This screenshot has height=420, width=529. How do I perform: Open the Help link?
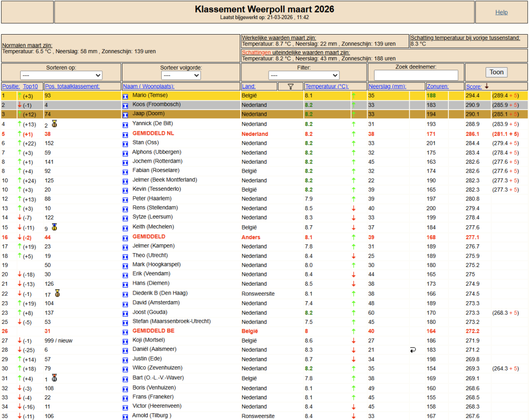coord(501,12)
